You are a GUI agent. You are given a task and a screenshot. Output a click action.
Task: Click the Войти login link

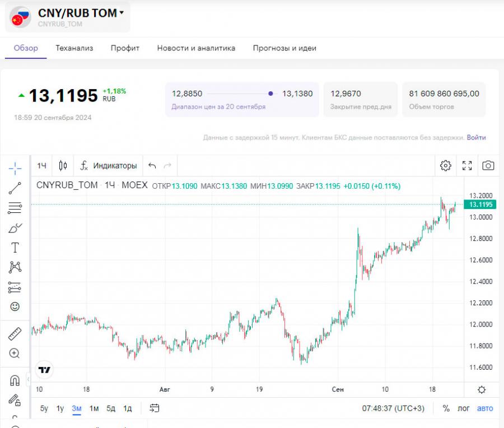pos(476,137)
